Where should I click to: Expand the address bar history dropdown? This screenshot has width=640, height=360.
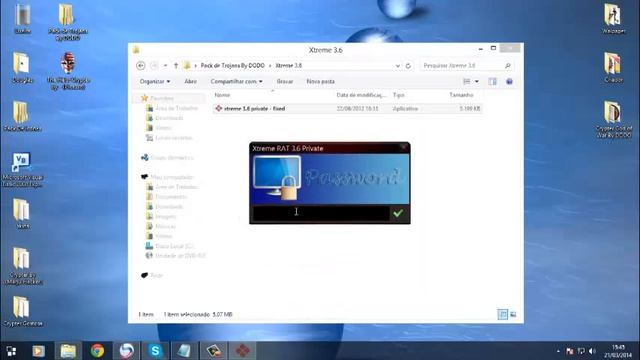(398, 66)
